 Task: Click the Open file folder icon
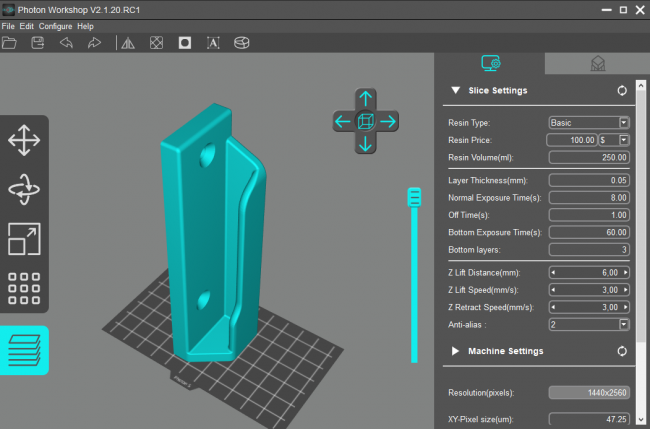coord(10,43)
